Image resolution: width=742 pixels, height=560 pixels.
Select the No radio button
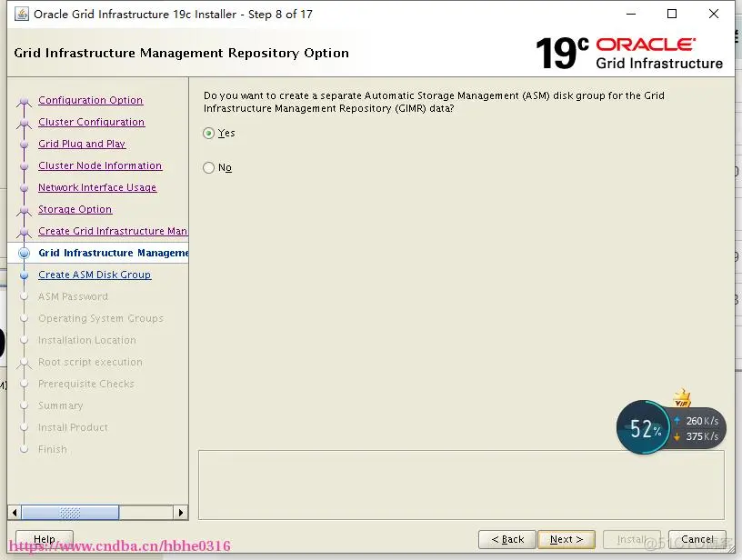(209, 168)
